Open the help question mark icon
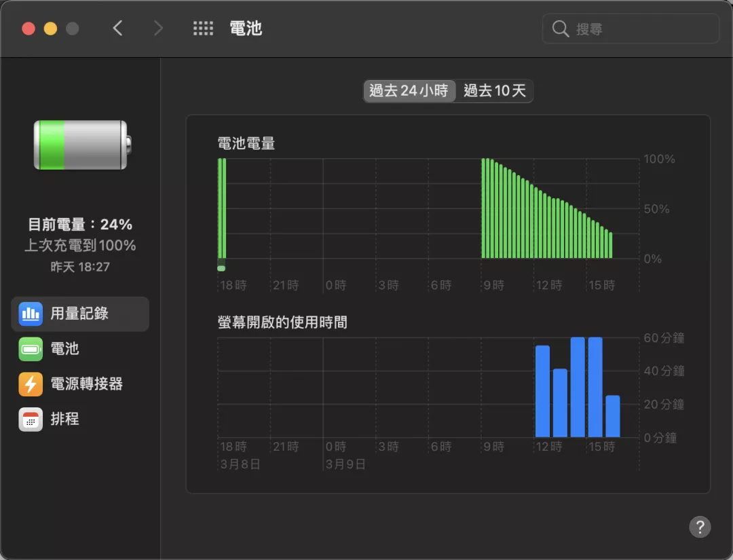 (x=700, y=527)
